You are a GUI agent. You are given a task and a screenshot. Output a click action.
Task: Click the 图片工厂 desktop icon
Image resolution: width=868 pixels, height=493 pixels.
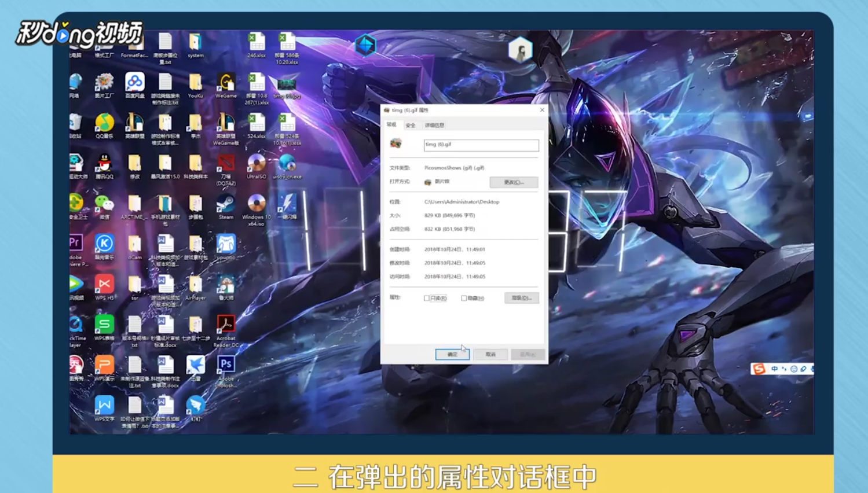tap(104, 86)
